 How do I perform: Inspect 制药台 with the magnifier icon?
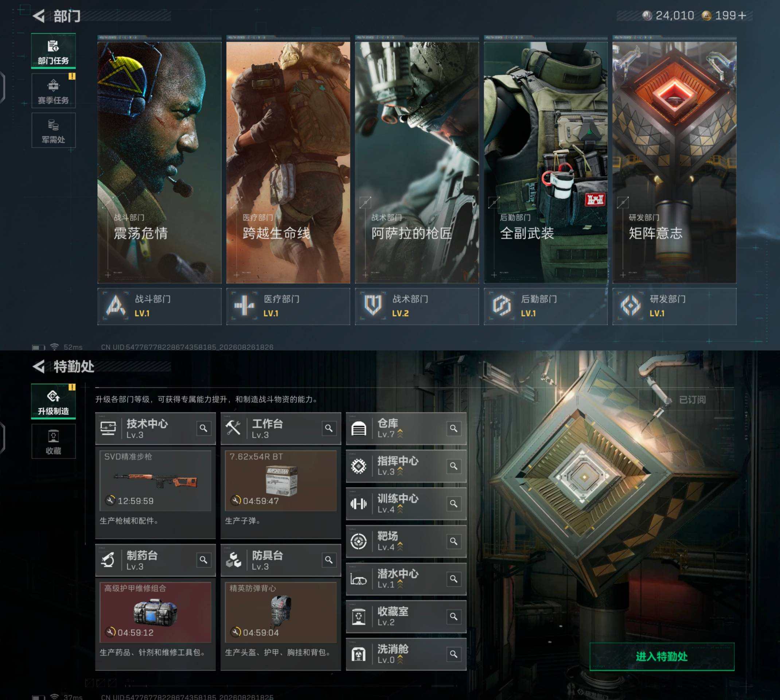[203, 560]
